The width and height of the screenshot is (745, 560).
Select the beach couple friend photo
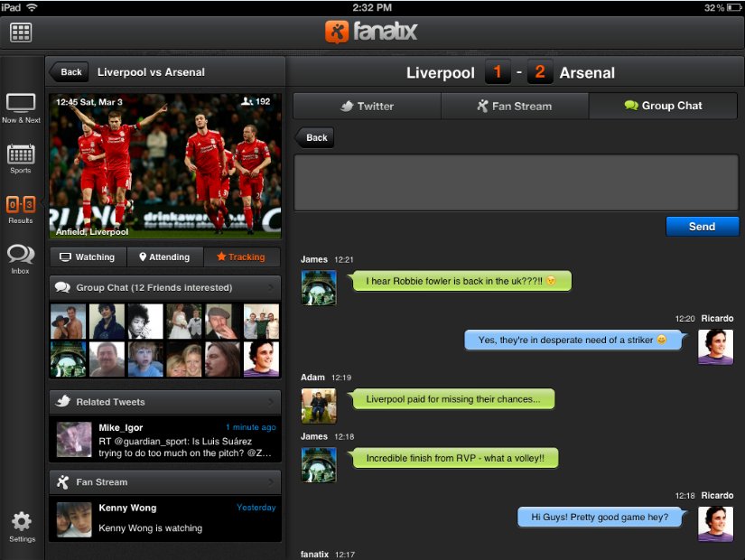pyautogui.click(x=68, y=322)
